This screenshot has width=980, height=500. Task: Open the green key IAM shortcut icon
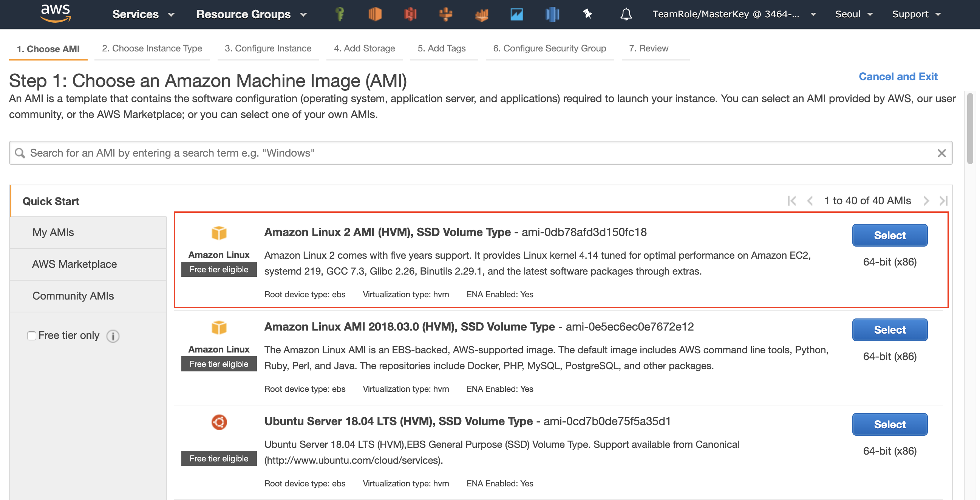[x=339, y=14]
